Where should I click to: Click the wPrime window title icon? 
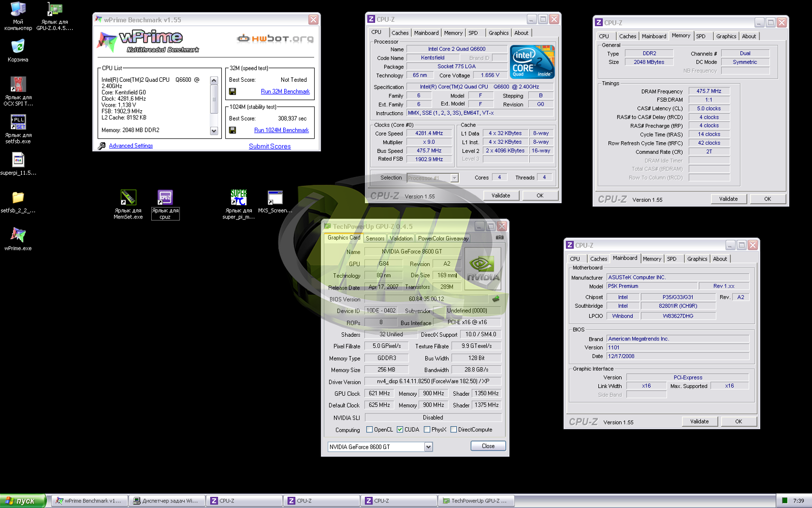tap(98, 19)
